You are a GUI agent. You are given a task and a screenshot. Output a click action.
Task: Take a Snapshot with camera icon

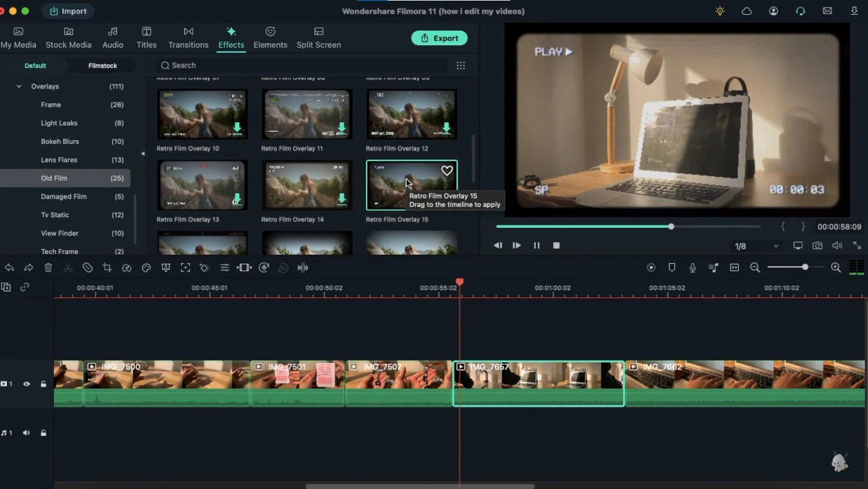818,246
